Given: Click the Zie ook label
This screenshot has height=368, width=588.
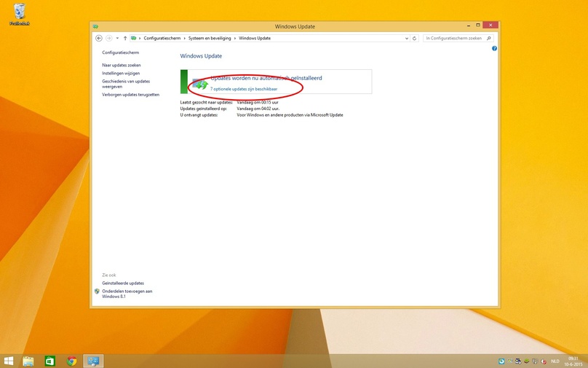Looking at the screenshot, I should coord(109,275).
